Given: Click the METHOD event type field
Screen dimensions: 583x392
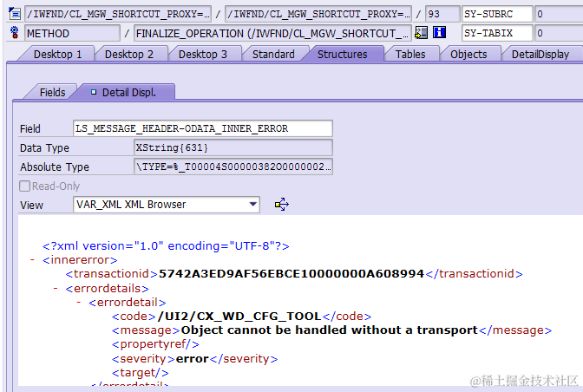Looking at the screenshot, I should click(x=73, y=33).
